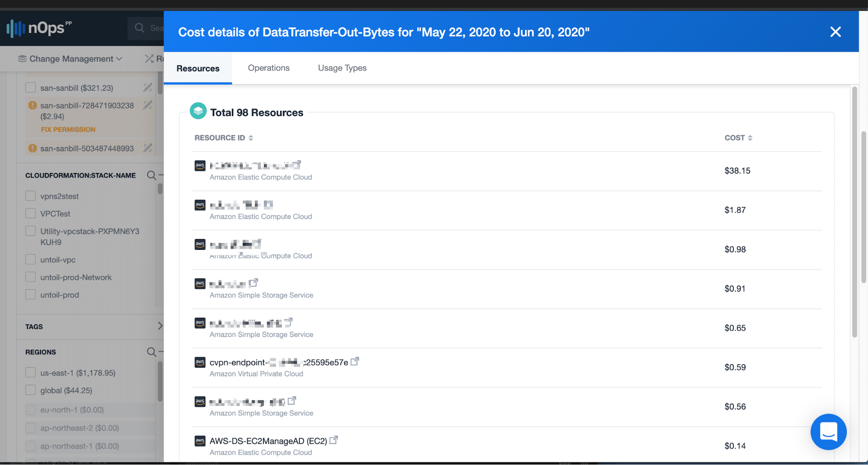Viewport: 868px width, 465px height.
Task: Open external link of $0.56 S3 resource
Action: [292, 401]
